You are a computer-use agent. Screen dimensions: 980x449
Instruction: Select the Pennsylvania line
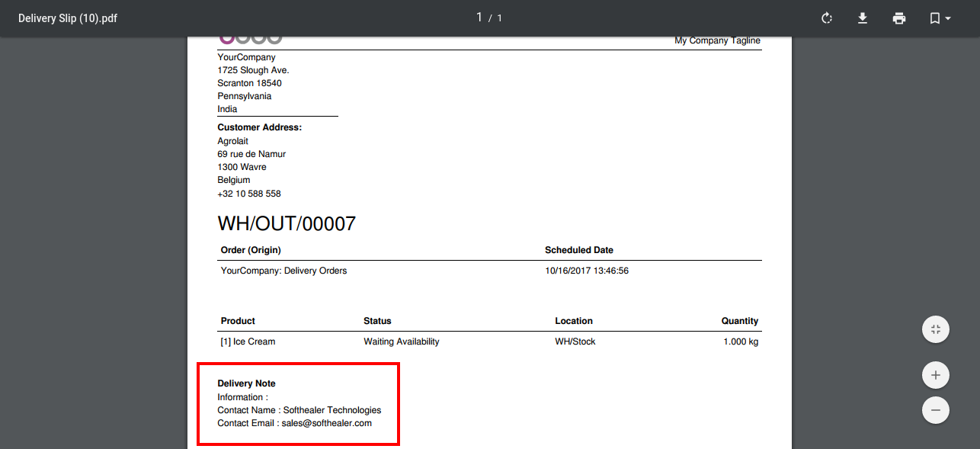click(245, 96)
